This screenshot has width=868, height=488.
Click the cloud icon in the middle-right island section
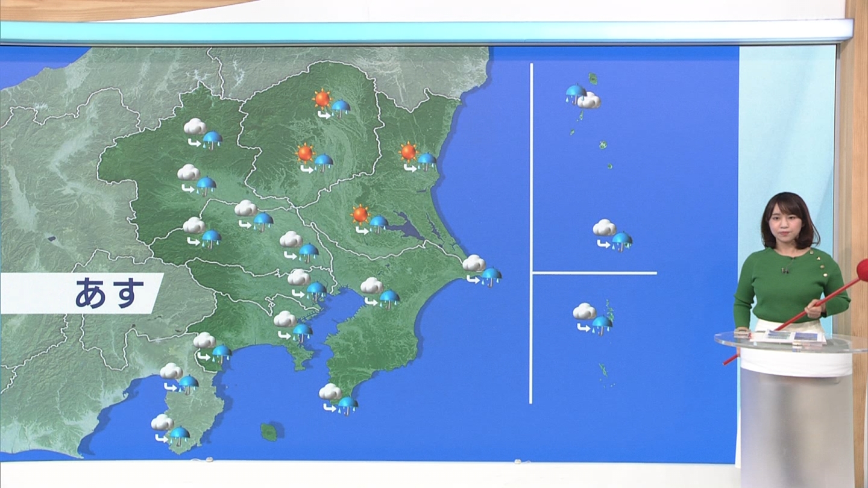point(604,228)
